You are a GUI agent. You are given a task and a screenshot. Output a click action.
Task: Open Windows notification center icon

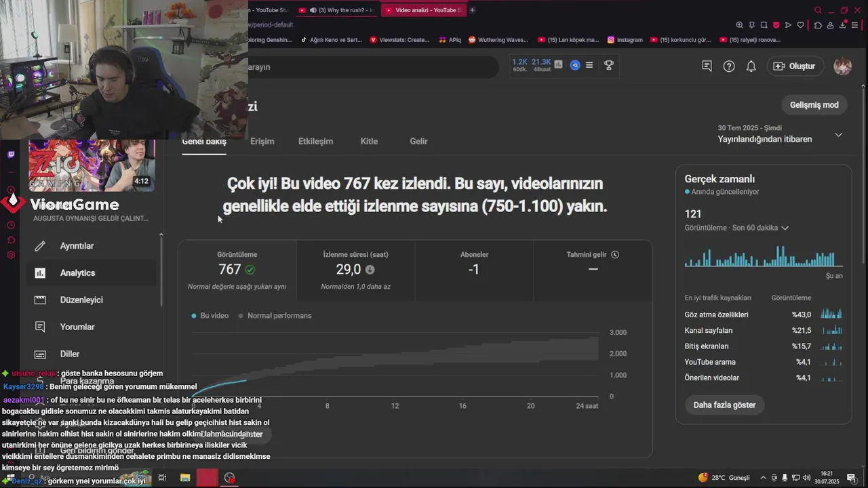click(851, 478)
